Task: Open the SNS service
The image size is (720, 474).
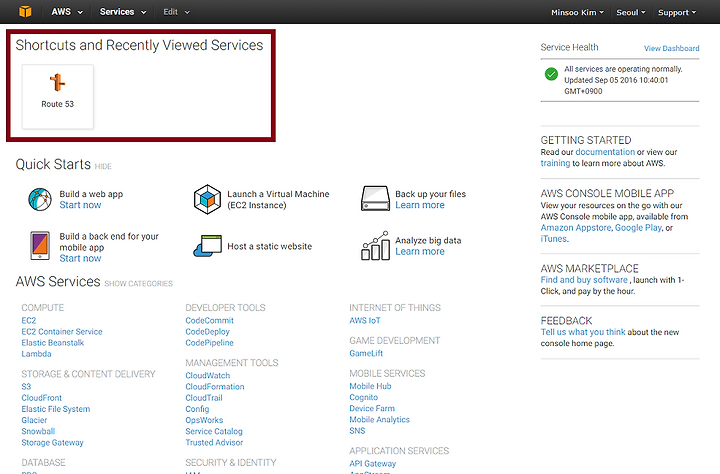Action: pyautogui.click(x=357, y=430)
